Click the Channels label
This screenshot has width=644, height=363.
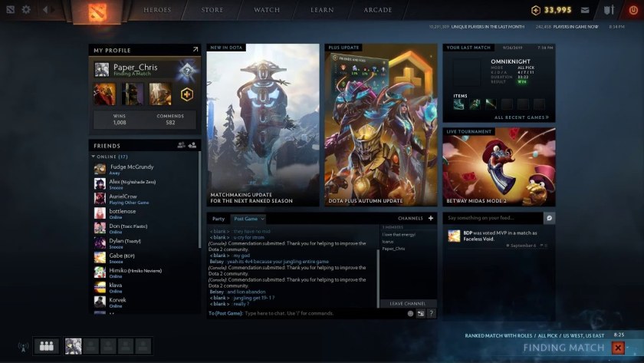[410, 218]
